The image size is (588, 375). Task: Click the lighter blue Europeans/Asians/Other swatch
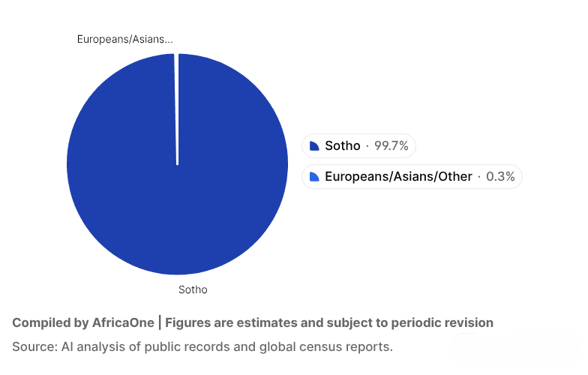click(x=314, y=177)
